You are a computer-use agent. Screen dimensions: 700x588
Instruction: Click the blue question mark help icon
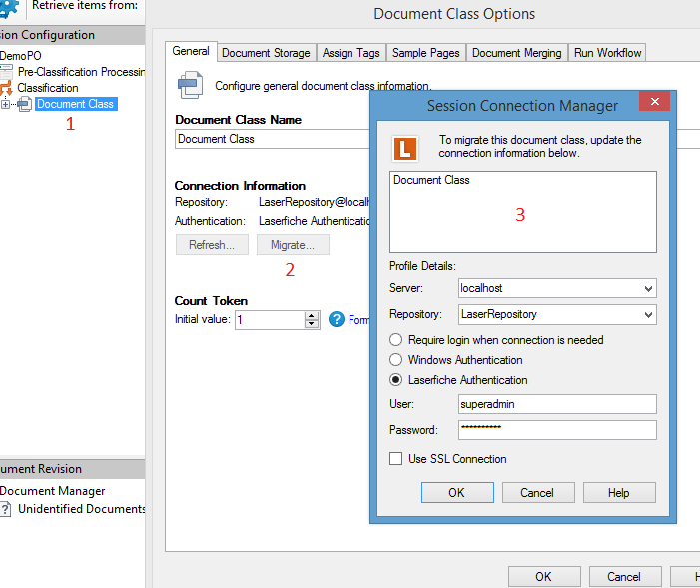point(337,319)
